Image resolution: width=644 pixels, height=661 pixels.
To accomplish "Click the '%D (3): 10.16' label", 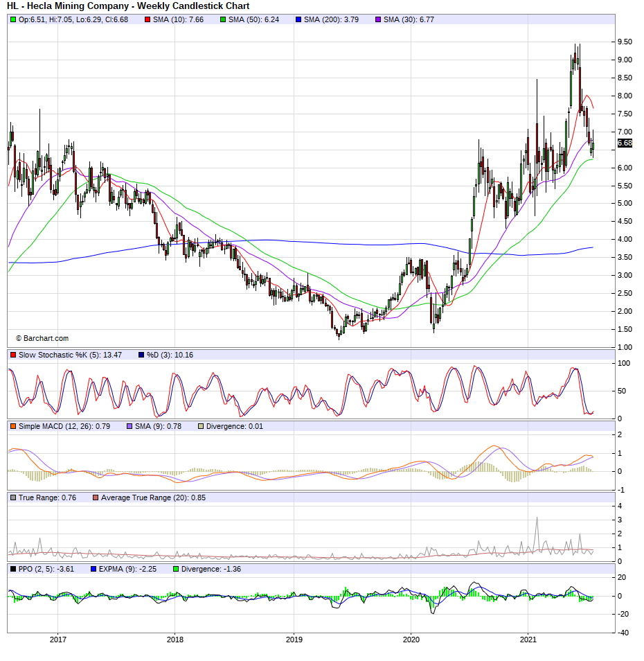I will 170,355.
